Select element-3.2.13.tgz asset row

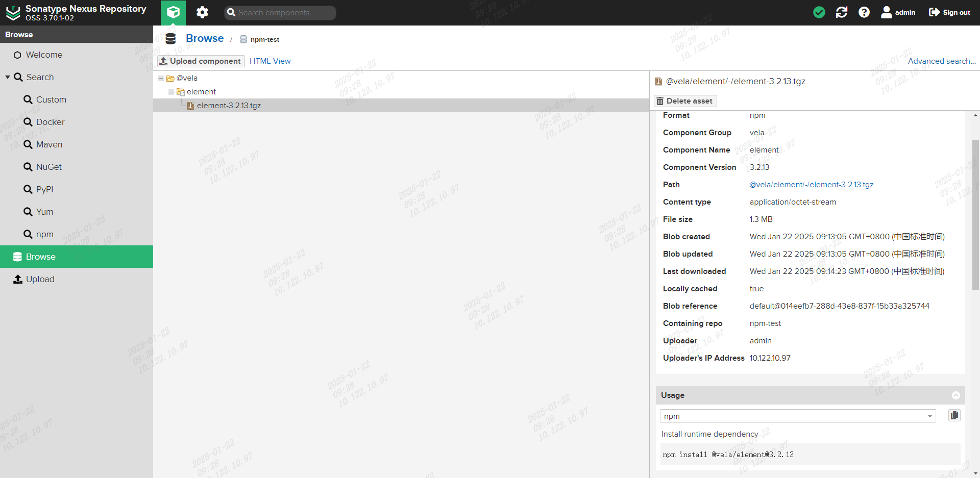tap(401, 106)
